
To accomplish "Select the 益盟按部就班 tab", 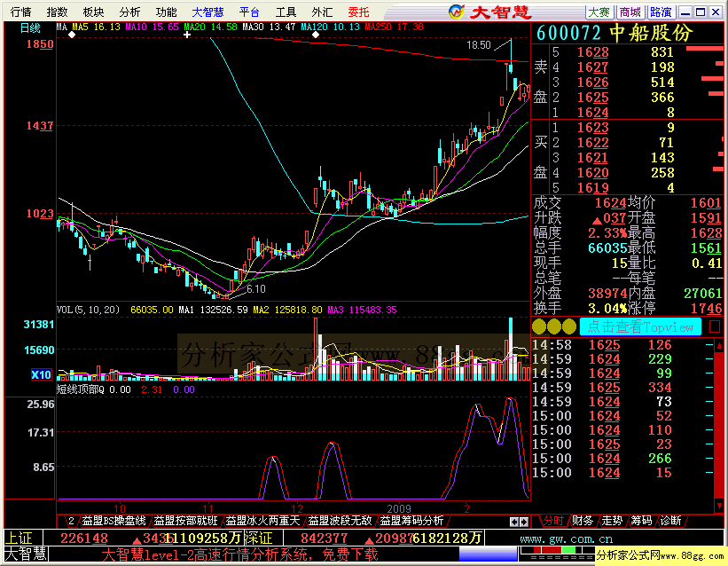I will point(185,521).
